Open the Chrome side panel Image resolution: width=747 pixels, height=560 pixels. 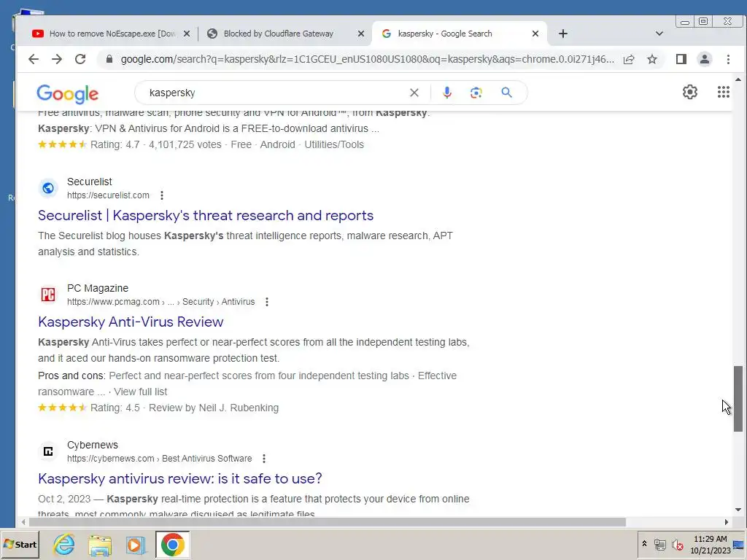681,59
